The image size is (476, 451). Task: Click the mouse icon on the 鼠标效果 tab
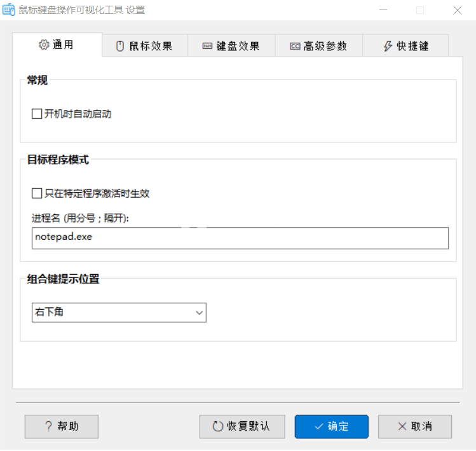click(x=119, y=46)
